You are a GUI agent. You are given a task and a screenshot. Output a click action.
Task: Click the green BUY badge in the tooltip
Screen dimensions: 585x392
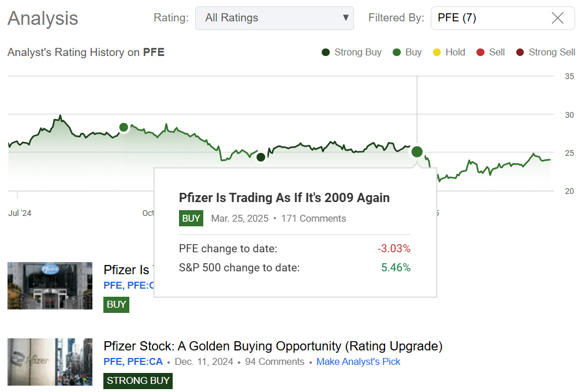[191, 218]
